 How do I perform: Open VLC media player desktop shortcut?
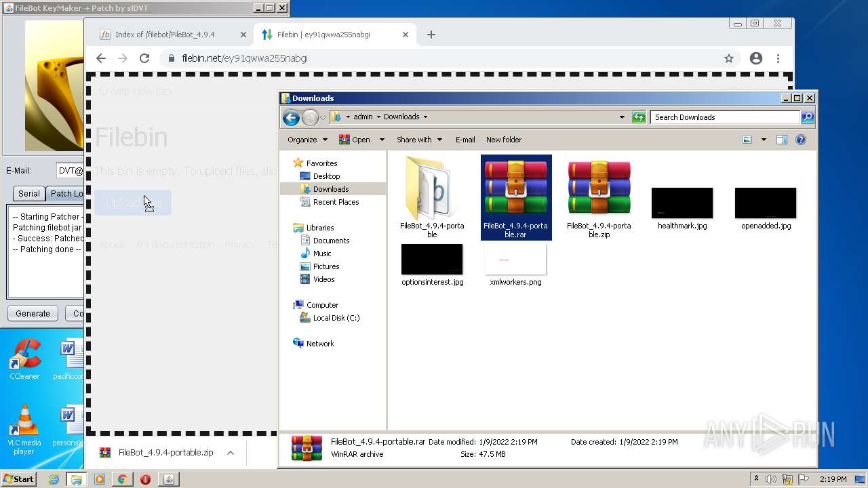tap(24, 430)
